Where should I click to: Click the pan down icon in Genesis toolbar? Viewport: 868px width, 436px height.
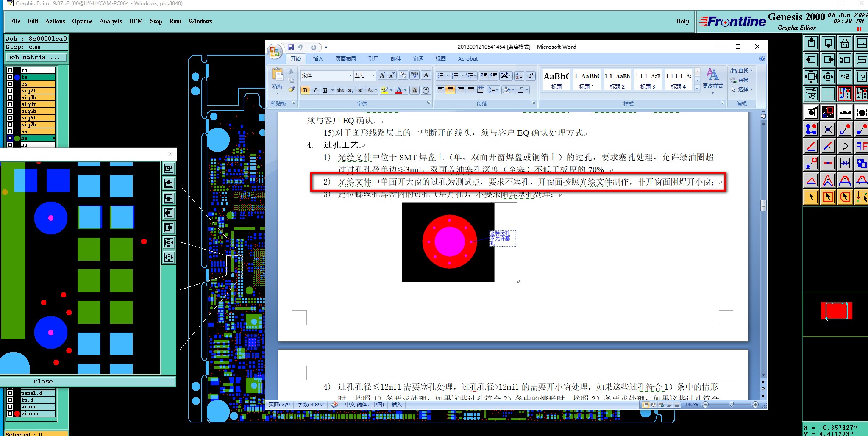tap(828, 43)
